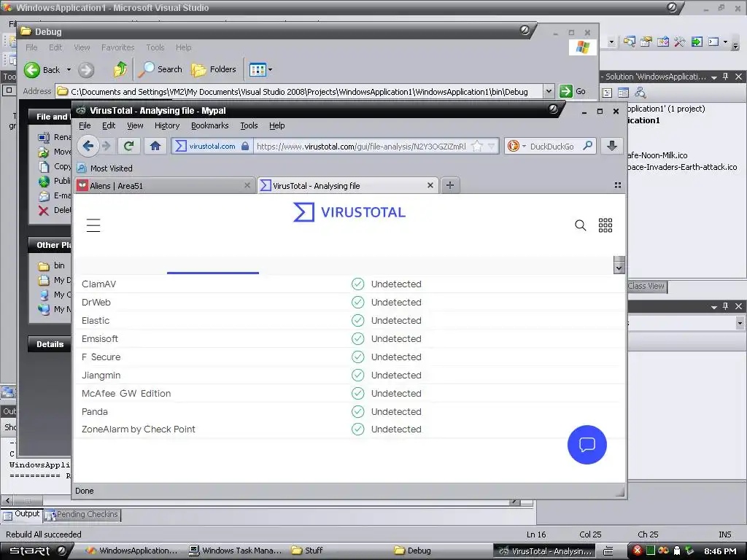747x560 pixels.
Task: Open Stuff folder taskbar button
Action: 307,551
